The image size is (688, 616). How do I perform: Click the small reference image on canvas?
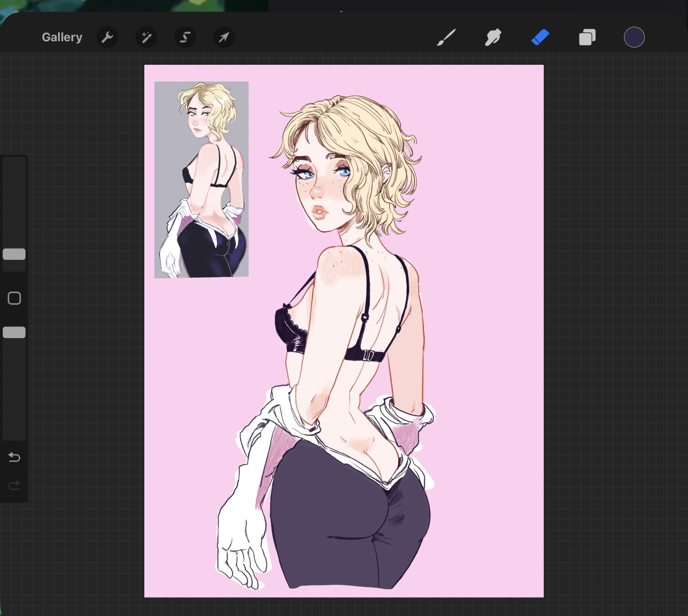[201, 180]
